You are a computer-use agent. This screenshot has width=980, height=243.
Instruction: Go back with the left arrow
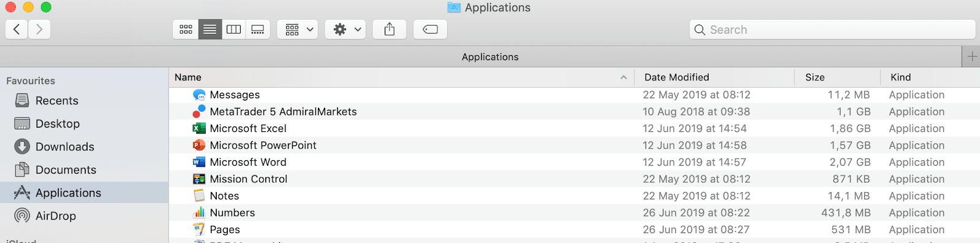(17, 29)
